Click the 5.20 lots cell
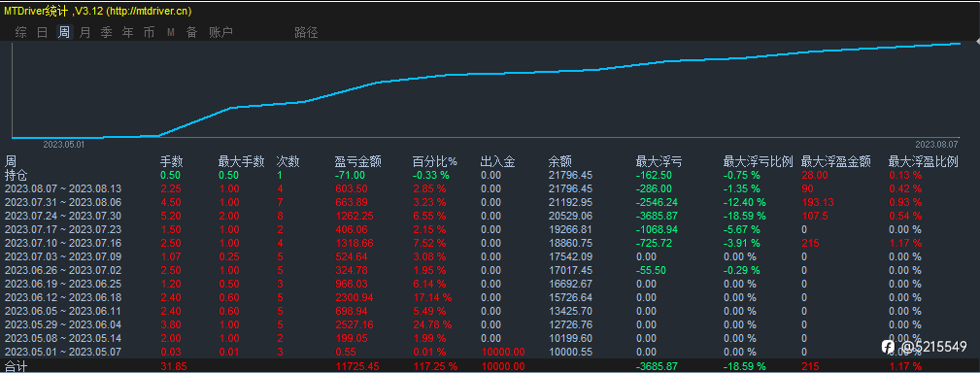The height and width of the screenshot is (373, 980). click(x=171, y=216)
